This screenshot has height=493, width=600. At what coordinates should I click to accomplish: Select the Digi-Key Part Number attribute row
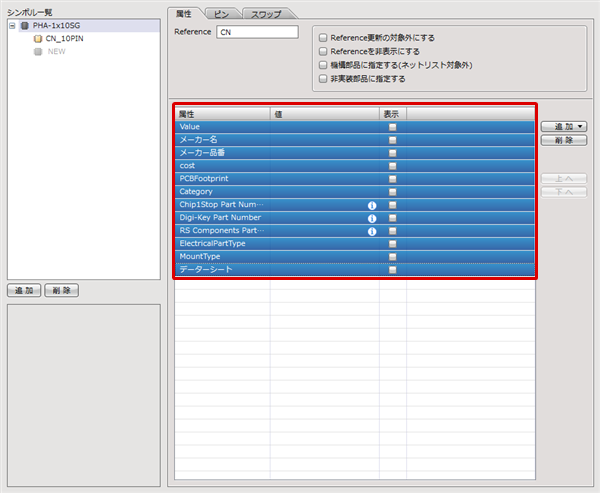click(355, 218)
